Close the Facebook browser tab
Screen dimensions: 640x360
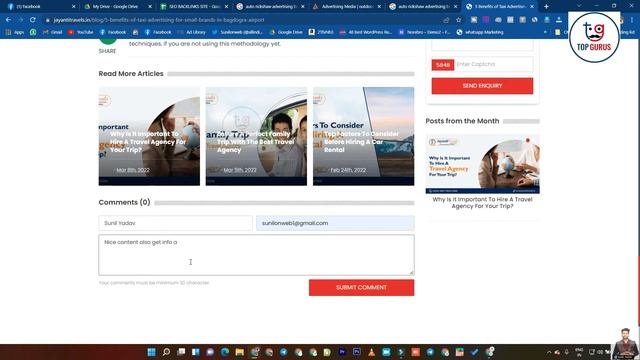click(73, 7)
